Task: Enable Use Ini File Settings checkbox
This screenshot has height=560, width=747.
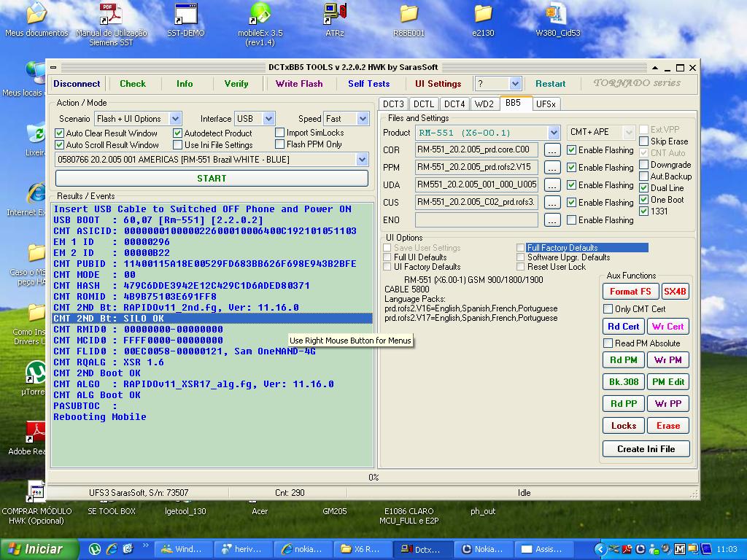Action: [178, 145]
